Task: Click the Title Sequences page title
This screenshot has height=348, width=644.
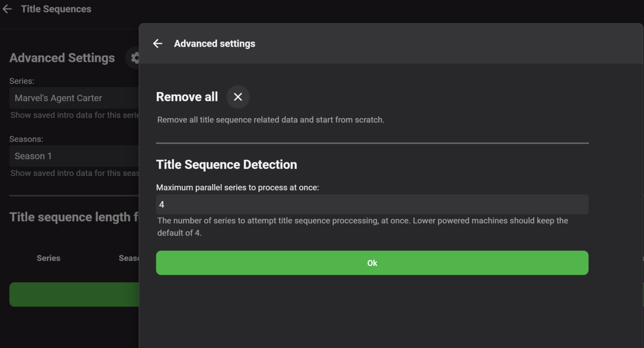Action: pyautogui.click(x=56, y=9)
